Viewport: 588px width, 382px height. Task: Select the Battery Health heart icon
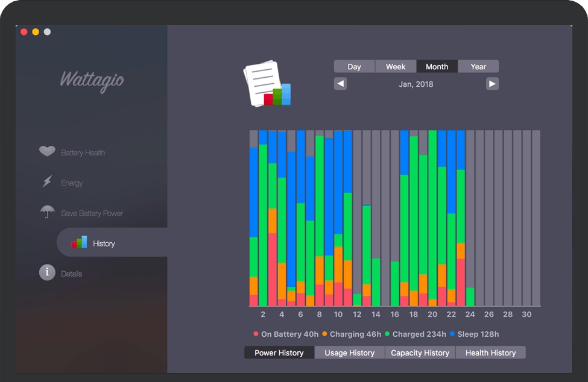tap(47, 152)
